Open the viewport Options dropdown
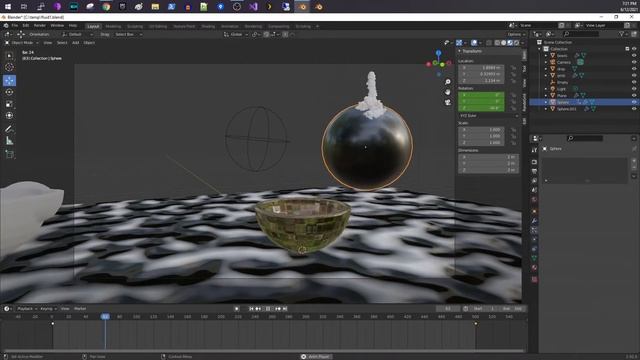640x360 pixels. pos(516,35)
